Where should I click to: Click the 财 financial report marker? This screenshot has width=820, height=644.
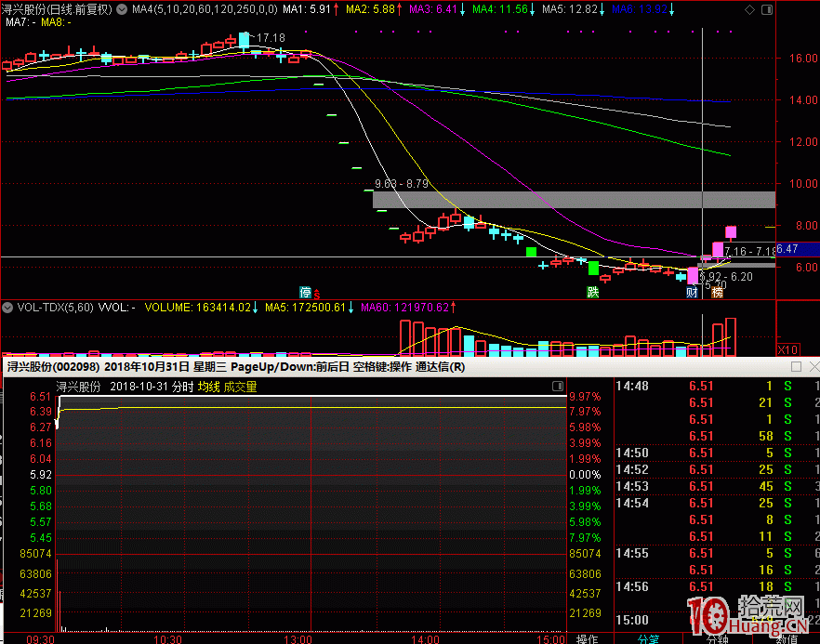(x=692, y=292)
